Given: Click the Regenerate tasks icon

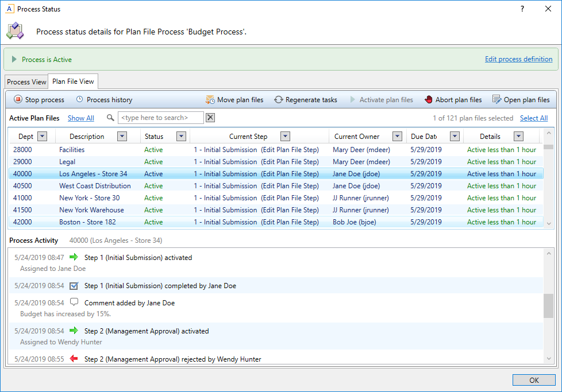Looking at the screenshot, I should [x=279, y=100].
